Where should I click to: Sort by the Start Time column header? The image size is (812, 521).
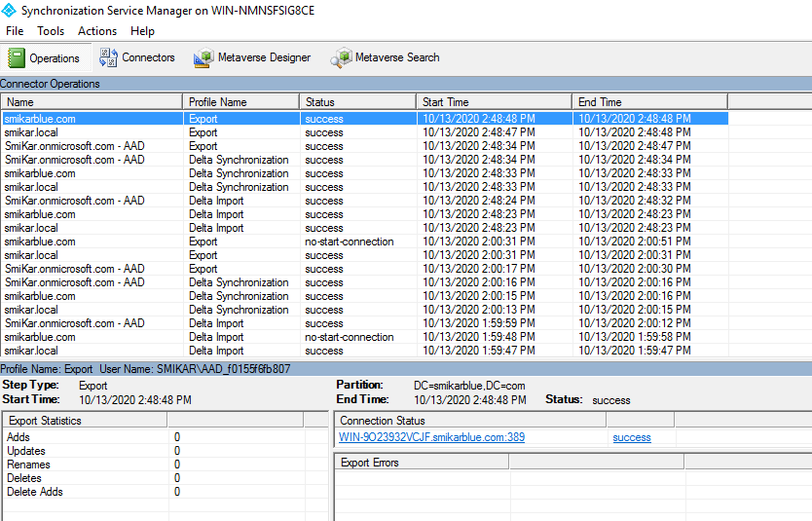[495, 102]
